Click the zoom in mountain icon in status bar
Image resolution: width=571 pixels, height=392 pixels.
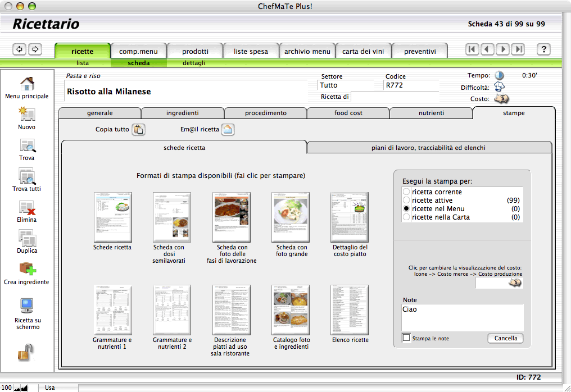coord(24,388)
